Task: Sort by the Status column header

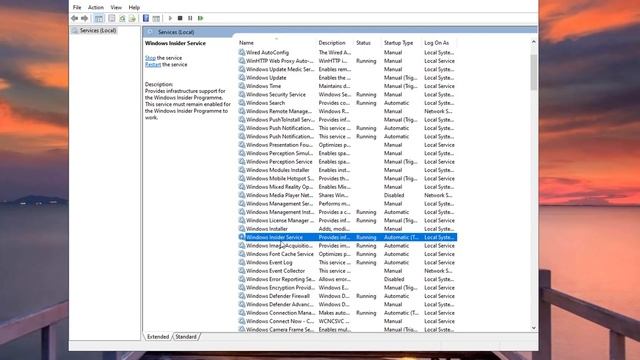Action: click(x=367, y=43)
